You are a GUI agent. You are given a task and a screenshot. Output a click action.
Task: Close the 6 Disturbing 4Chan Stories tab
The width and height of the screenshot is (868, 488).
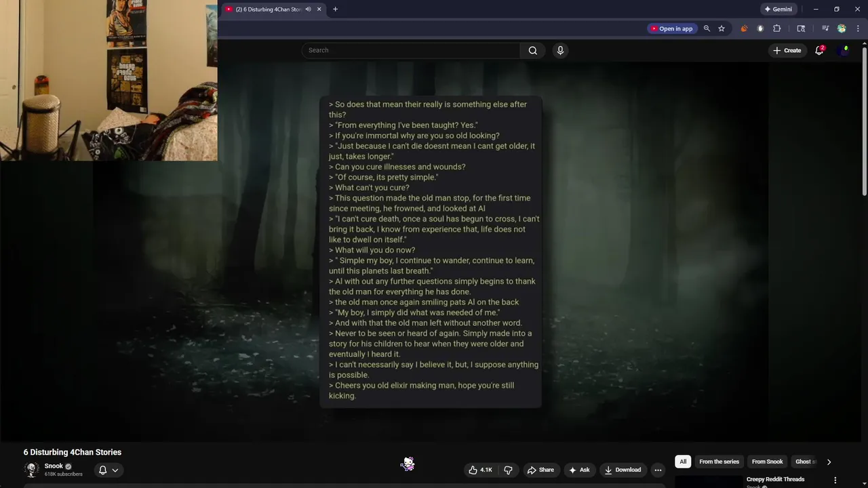click(319, 9)
